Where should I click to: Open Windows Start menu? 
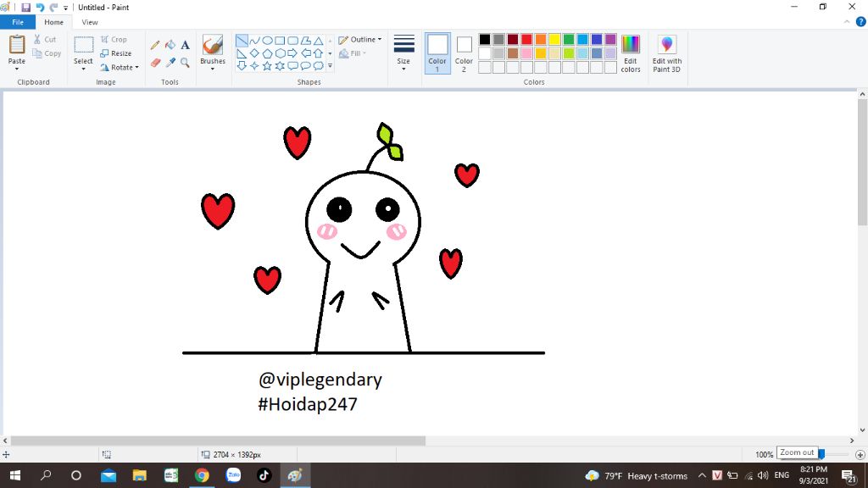[x=15, y=475]
